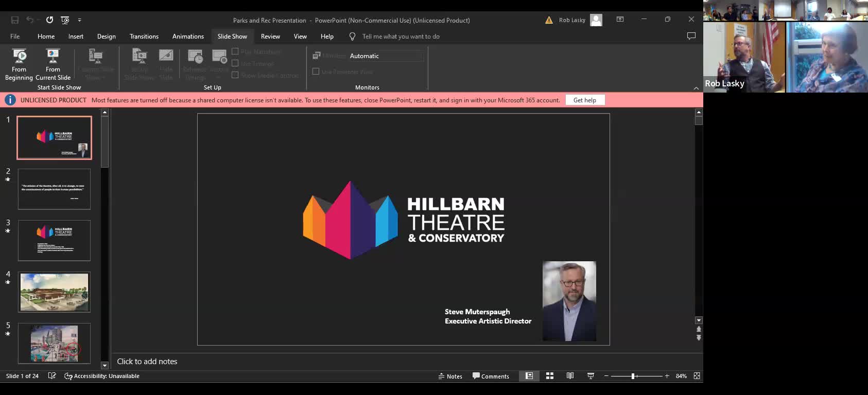Click the Save icon in title bar
This screenshot has height=395, width=868.
click(15, 20)
